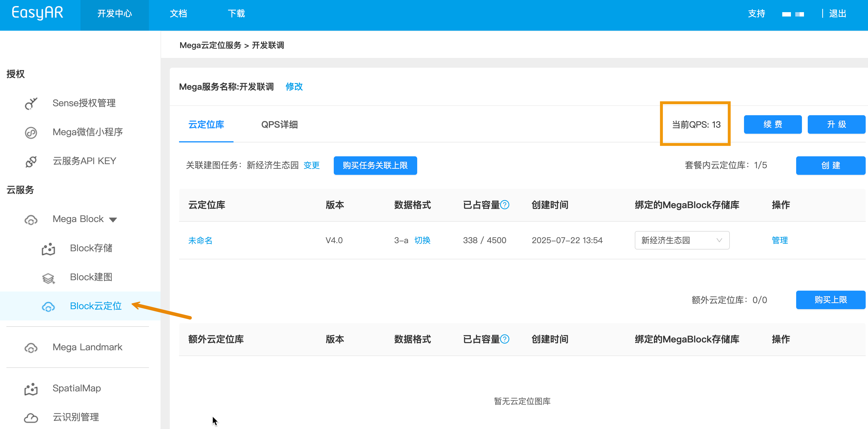Click the Sense授权管理 key icon
The height and width of the screenshot is (429, 868).
[x=31, y=103]
